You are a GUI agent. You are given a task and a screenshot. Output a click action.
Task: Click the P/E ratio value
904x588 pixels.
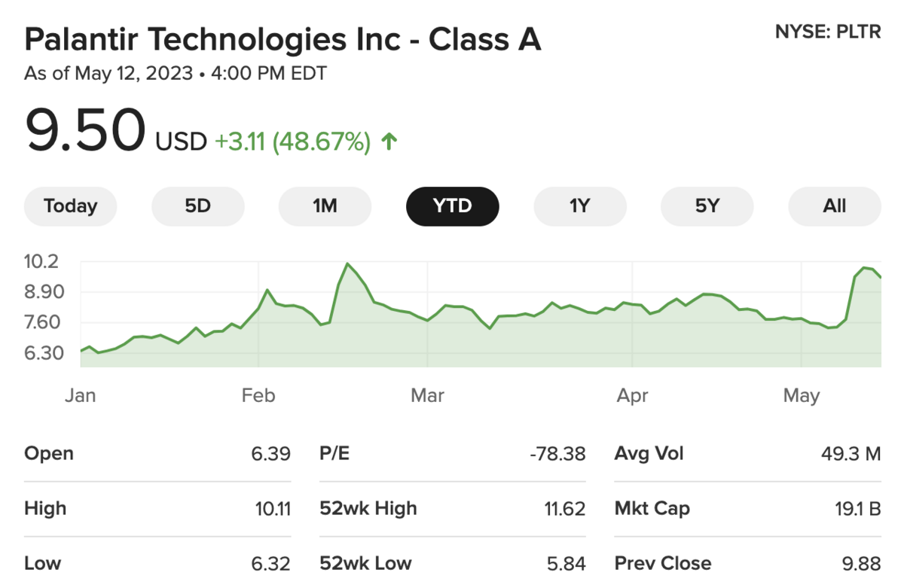coord(557,454)
